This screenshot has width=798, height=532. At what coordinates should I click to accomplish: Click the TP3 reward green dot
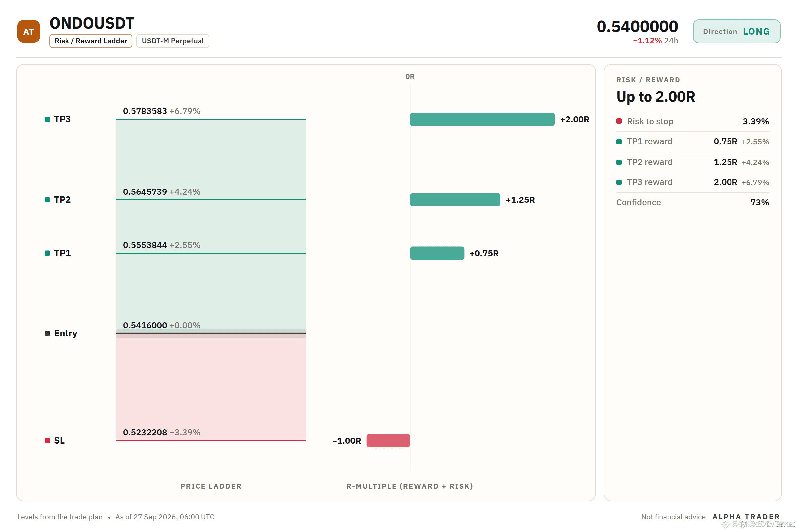coord(619,182)
